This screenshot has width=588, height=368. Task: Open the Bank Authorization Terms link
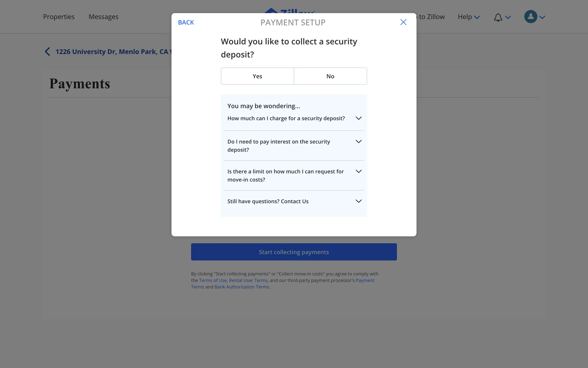[x=242, y=287]
